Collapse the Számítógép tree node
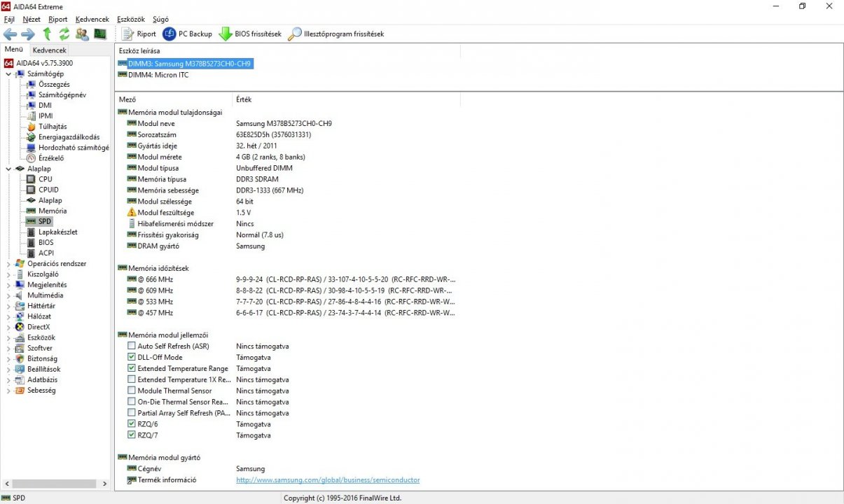The height and width of the screenshot is (504, 844). coord(8,73)
